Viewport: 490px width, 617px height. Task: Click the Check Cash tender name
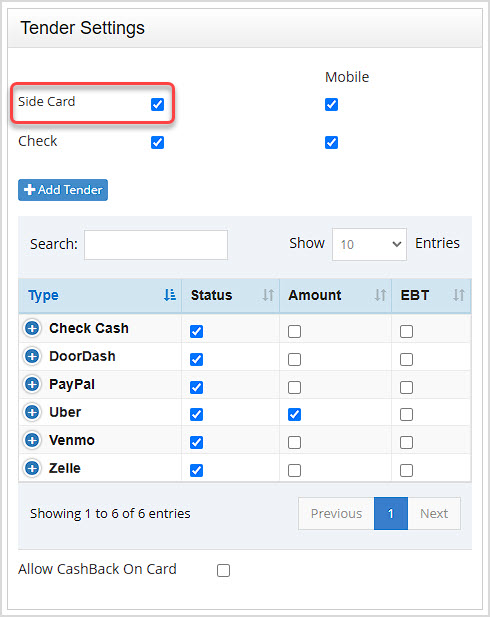(89, 328)
